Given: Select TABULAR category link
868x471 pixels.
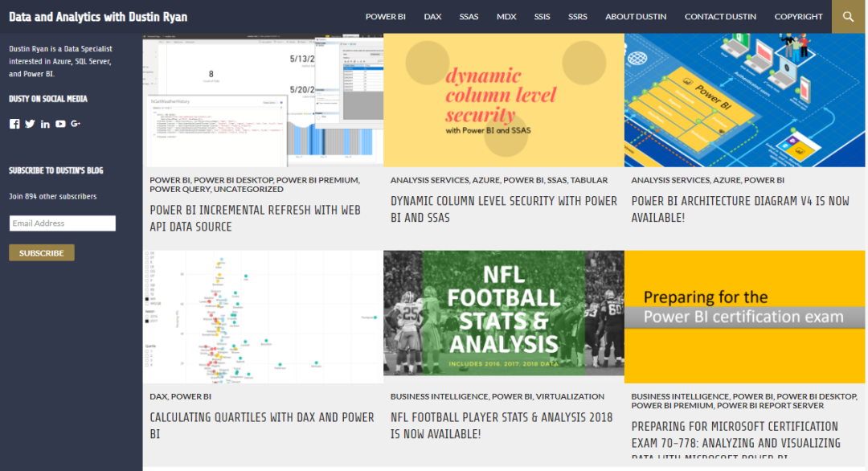Looking at the screenshot, I should click(x=589, y=180).
